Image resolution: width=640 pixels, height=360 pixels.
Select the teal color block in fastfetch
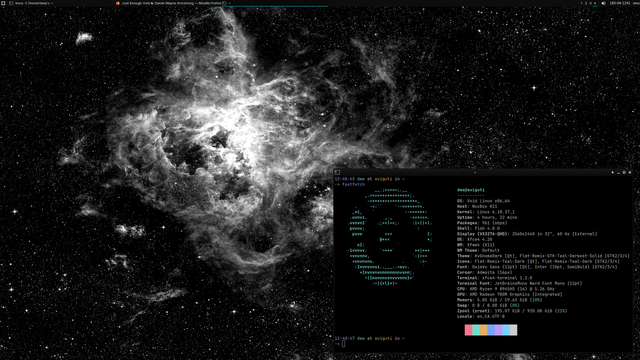click(x=476, y=330)
